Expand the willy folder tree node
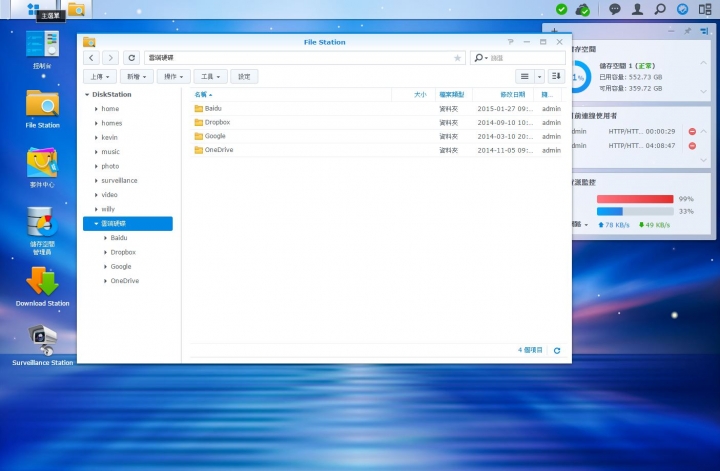The width and height of the screenshot is (720, 471). tap(96, 209)
